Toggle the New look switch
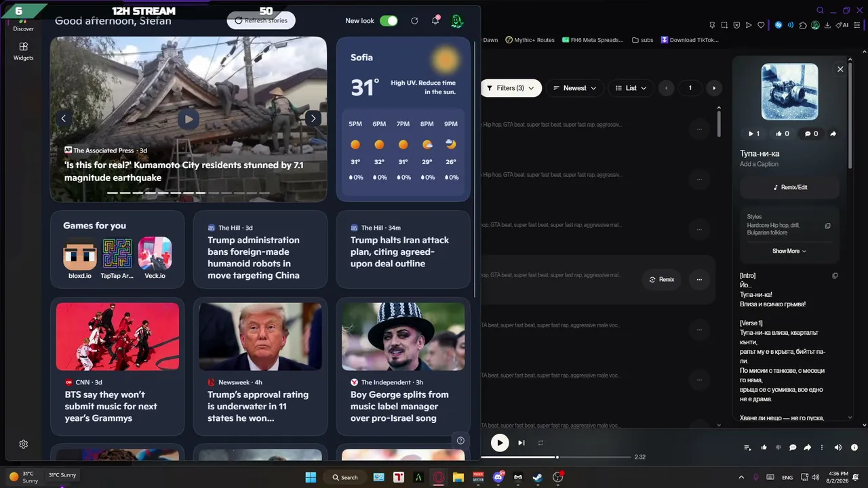This screenshot has height=488, width=868. tap(389, 20)
